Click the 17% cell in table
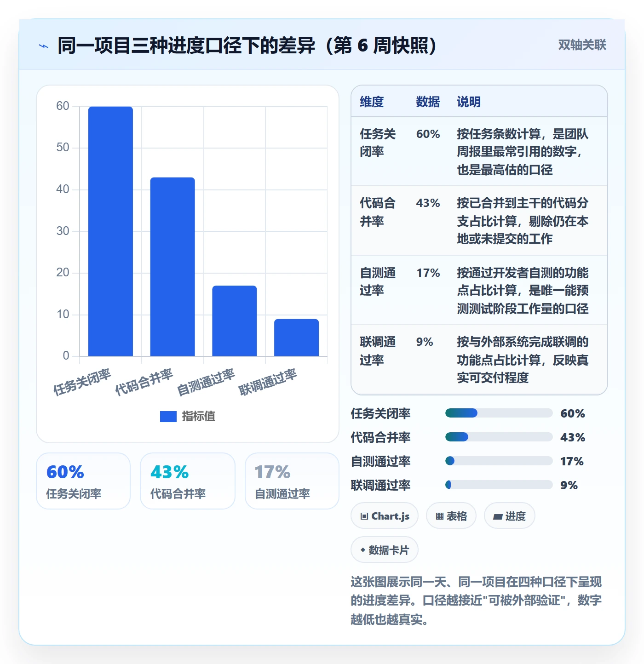Viewport: 644px width, 664px height. (x=428, y=273)
